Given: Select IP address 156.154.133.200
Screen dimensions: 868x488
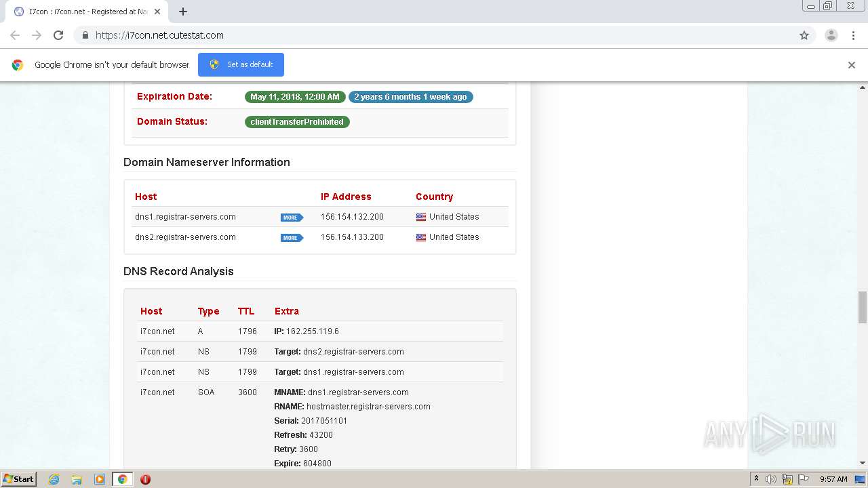Looking at the screenshot, I should point(352,237).
